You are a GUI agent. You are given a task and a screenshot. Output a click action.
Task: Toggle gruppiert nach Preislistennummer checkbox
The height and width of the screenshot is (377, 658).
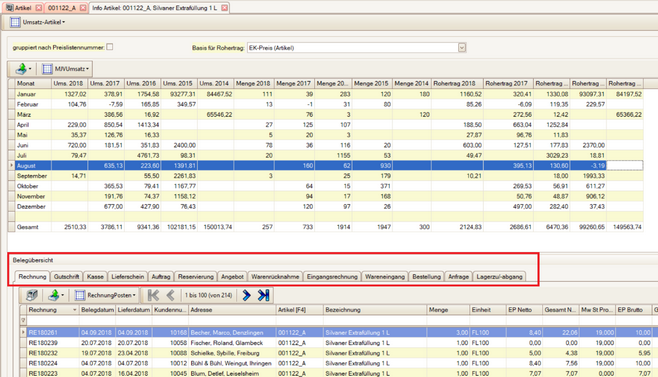pyautogui.click(x=110, y=47)
